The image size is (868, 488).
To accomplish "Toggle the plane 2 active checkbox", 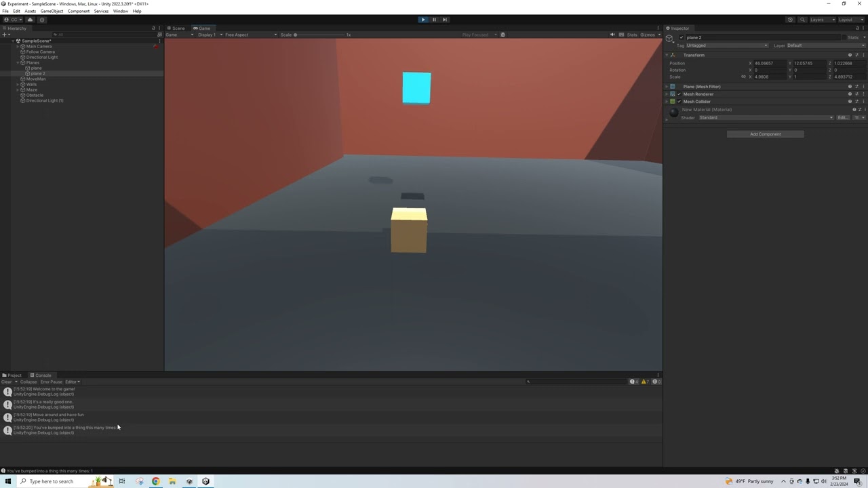I will coord(682,37).
